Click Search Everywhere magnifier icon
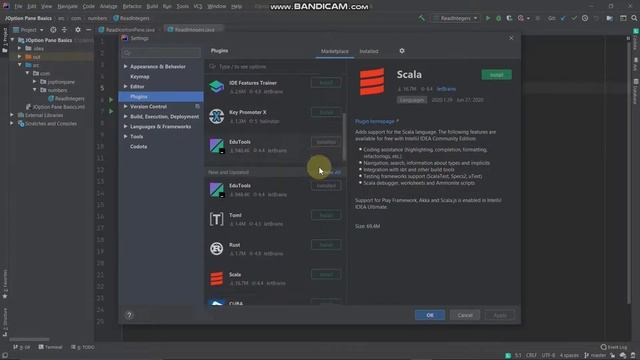 pos(634,18)
